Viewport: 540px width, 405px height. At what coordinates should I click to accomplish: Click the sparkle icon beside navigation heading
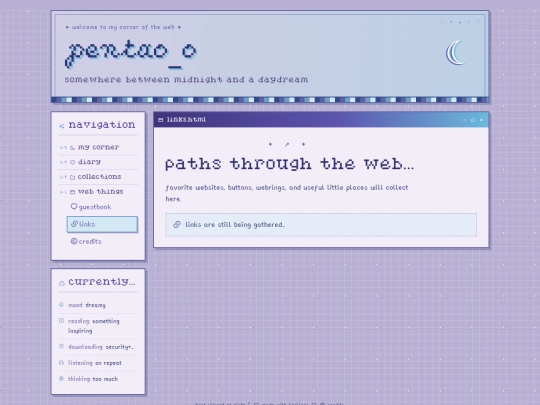[x=62, y=126]
